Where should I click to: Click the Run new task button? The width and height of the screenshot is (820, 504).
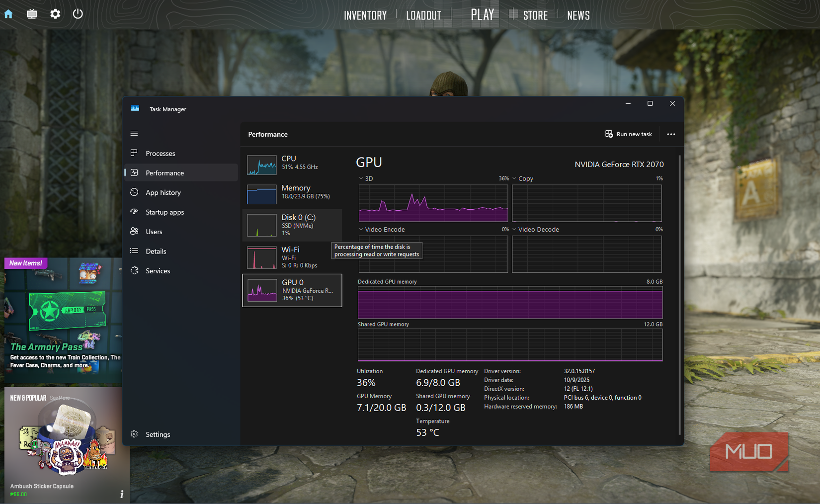pos(628,134)
